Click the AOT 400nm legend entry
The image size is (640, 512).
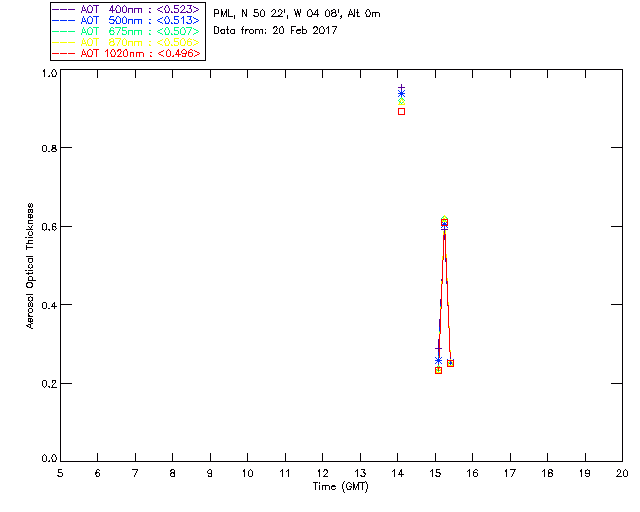click(126, 9)
